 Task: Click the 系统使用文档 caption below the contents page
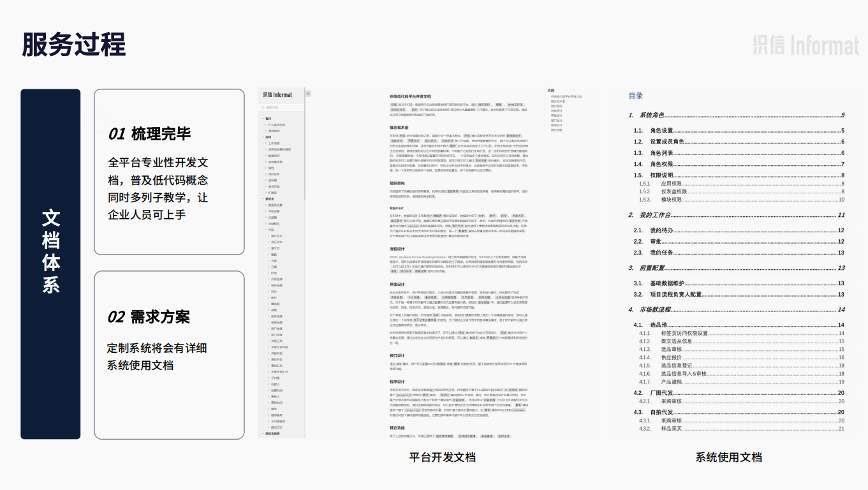[x=728, y=457]
